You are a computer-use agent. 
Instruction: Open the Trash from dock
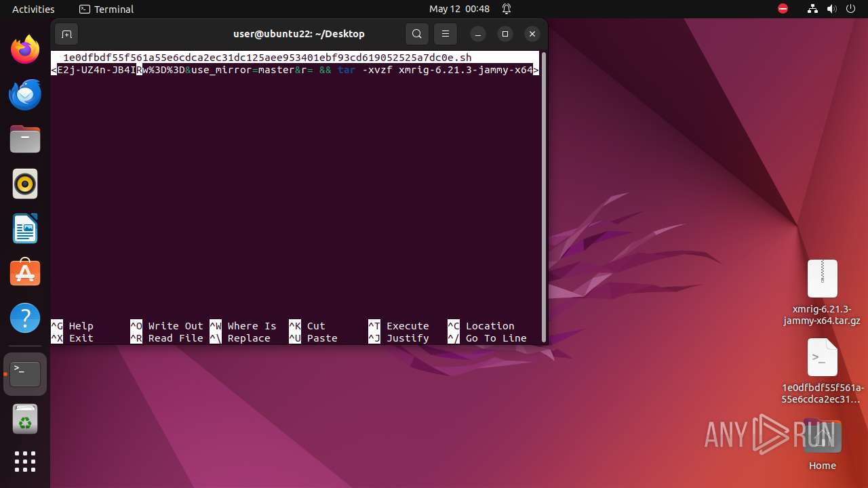click(25, 419)
